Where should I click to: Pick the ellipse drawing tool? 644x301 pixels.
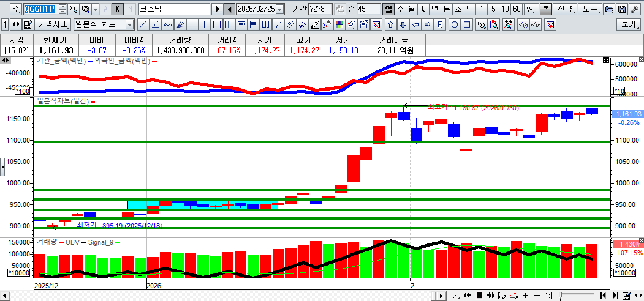coord(455,25)
